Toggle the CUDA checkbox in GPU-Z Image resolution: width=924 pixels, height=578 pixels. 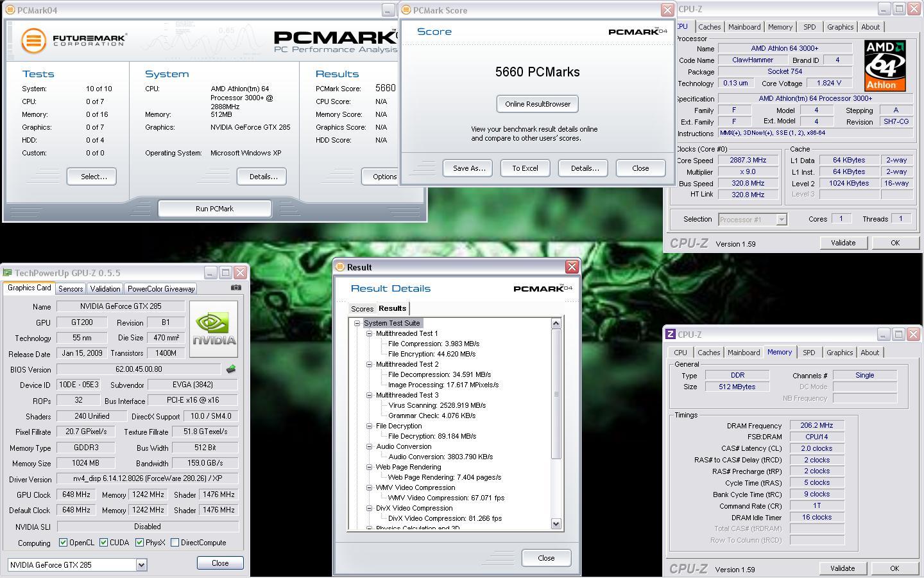click(103, 543)
